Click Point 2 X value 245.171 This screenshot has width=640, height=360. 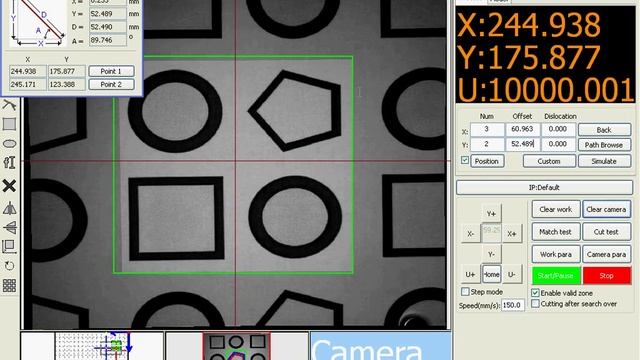[x=28, y=84]
